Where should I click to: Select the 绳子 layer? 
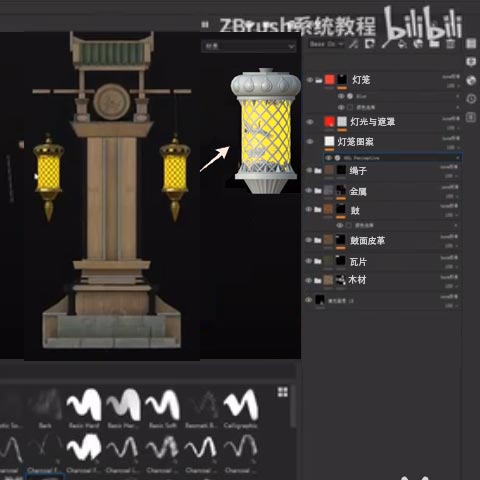[x=383, y=171]
